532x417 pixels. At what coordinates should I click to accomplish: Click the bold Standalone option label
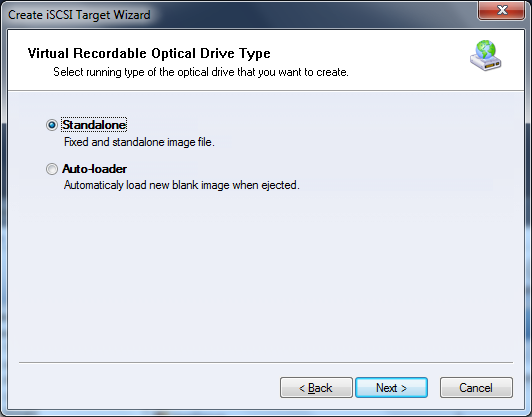click(x=94, y=125)
